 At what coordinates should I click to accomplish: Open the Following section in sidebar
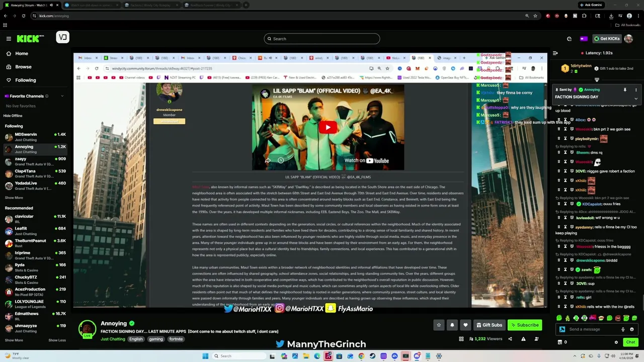click(x=25, y=80)
